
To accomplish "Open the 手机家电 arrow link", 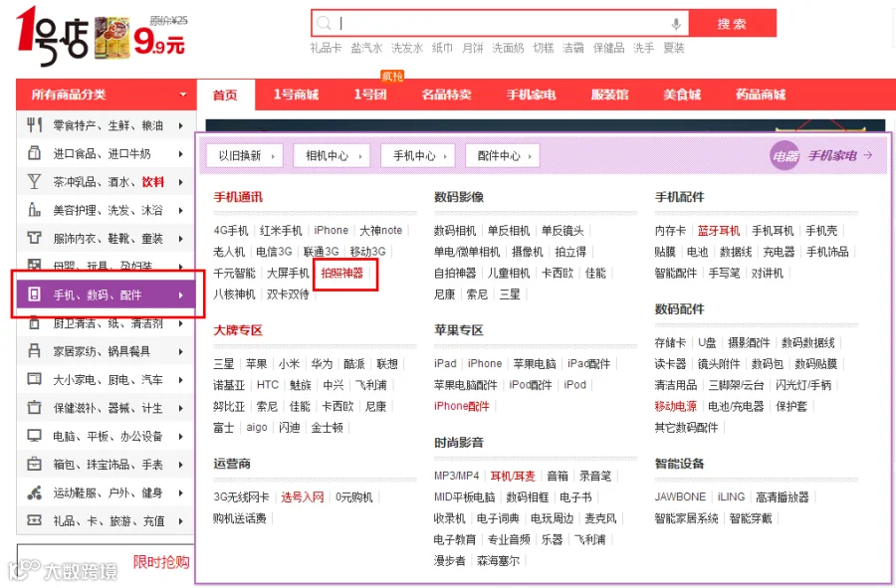I will pyautogui.click(x=840, y=155).
